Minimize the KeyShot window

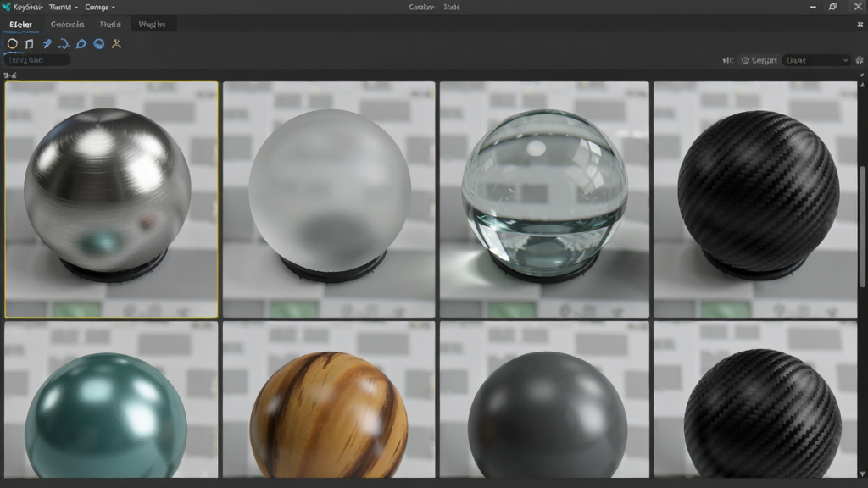coord(813,7)
